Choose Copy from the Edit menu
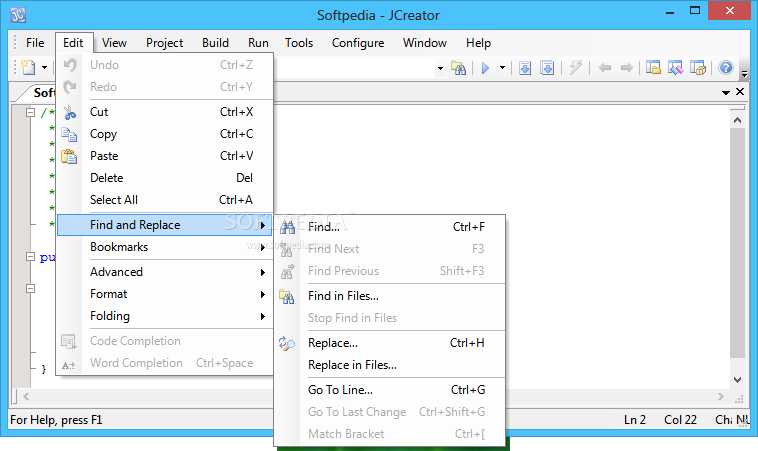The width and height of the screenshot is (758, 451). tap(165, 134)
